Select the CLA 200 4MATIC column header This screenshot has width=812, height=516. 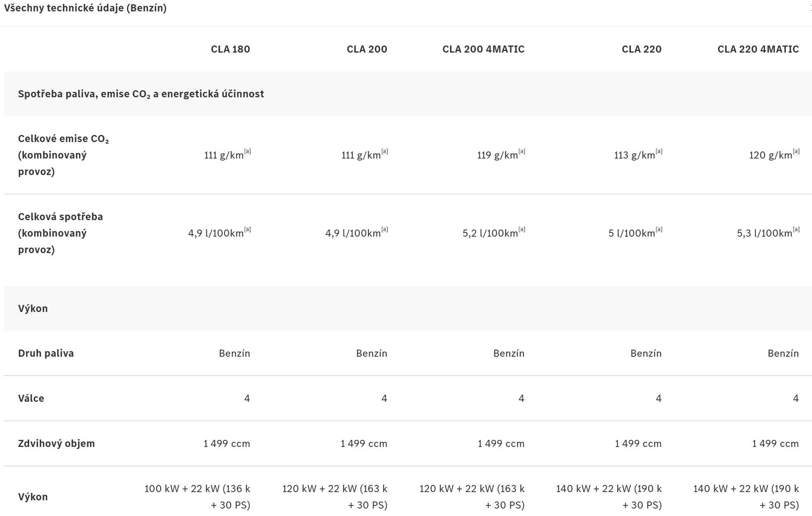pyautogui.click(x=483, y=49)
